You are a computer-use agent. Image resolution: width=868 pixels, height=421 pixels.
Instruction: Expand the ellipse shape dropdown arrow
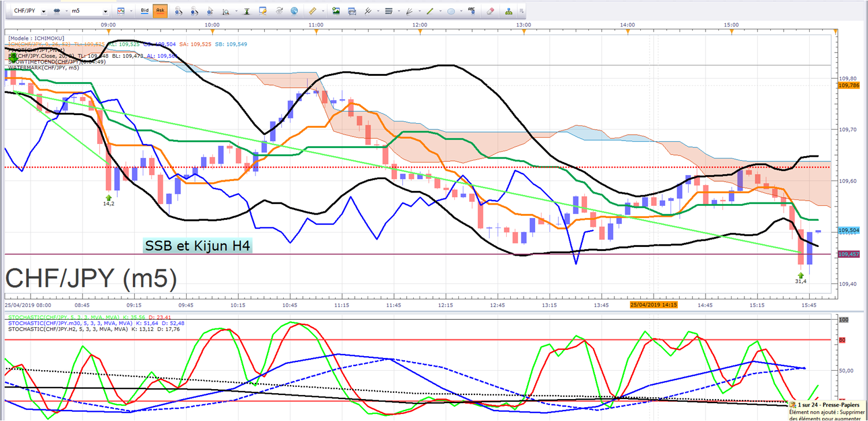tap(461, 11)
